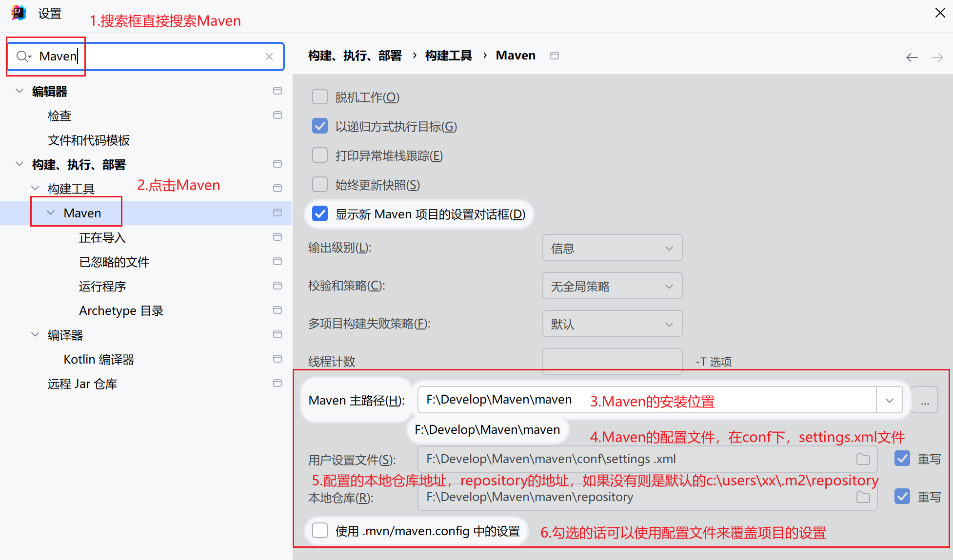Collapse the 编译器 tree node
The image size is (953, 560).
pyautogui.click(x=35, y=334)
